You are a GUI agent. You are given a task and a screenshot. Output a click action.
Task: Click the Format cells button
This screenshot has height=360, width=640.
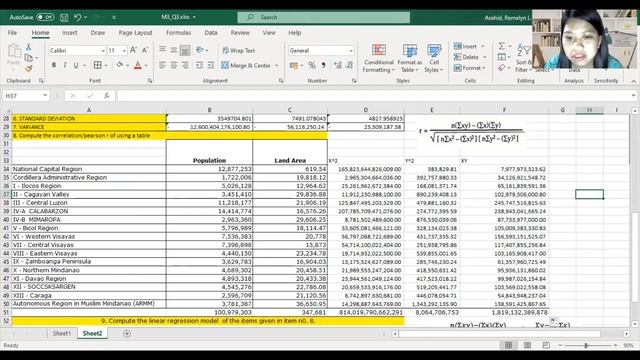(469, 68)
